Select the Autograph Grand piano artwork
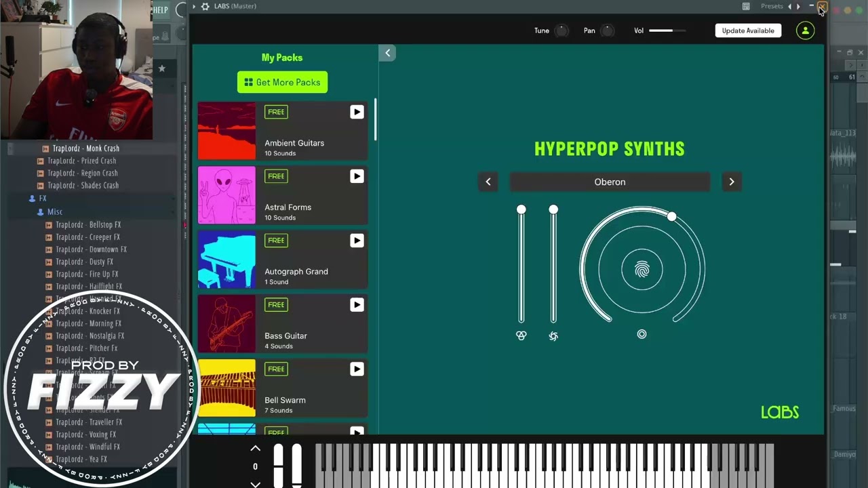Screen dimensions: 868x488 click(226, 260)
